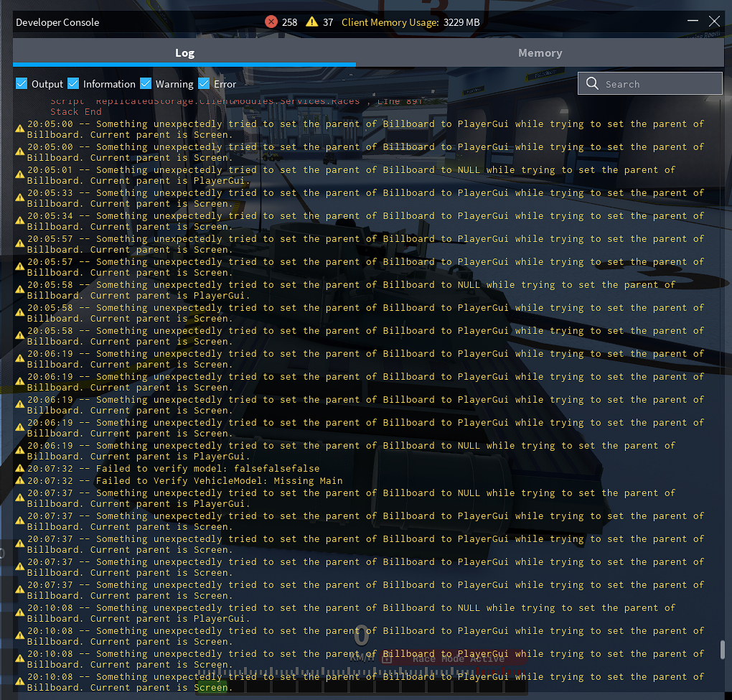The width and height of the screenshot is (732, 700).
Task: Disable the Warning filter checkbox
Action: click(x=146, y=84)
